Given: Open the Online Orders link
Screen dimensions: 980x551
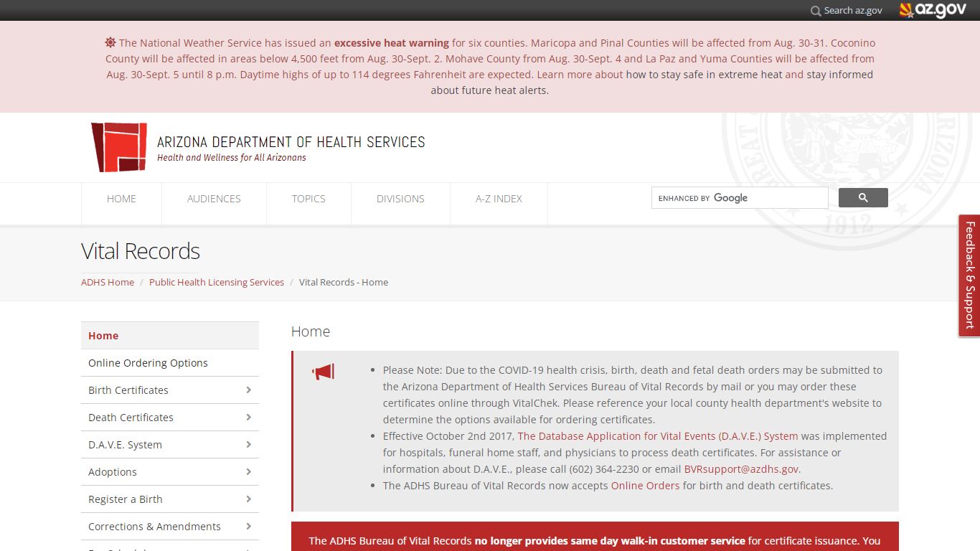Looking at the screenshot, I should pos(645,485).
